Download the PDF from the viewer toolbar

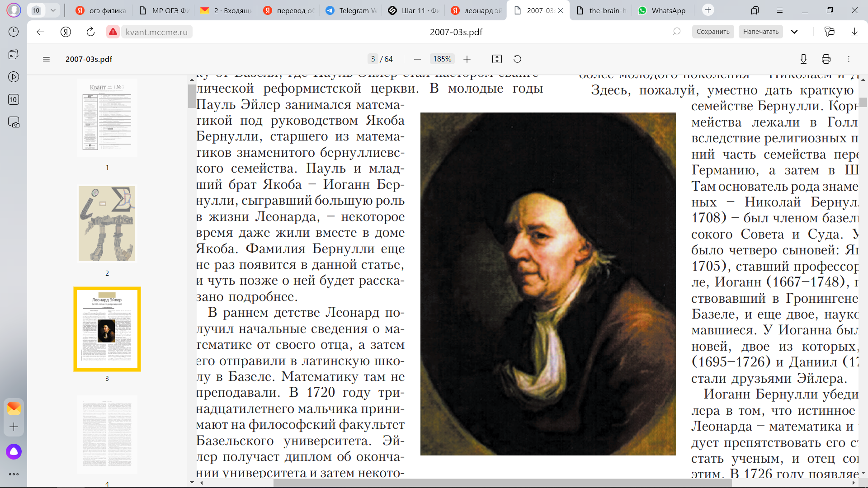point(803,59)
